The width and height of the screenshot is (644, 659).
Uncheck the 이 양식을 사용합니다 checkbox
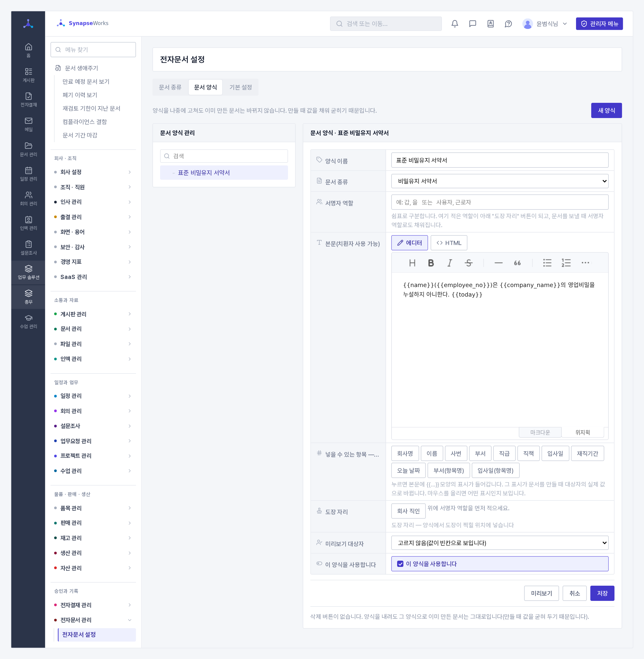400,564
